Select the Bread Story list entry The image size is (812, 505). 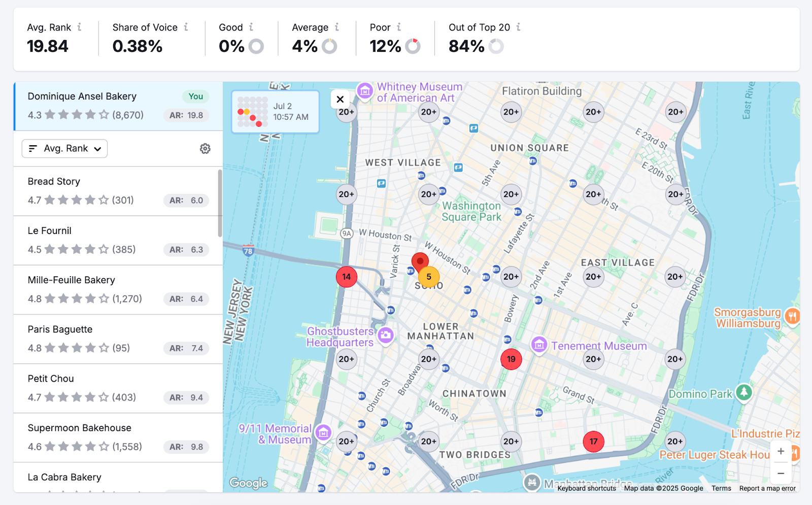tap(117, 191)
